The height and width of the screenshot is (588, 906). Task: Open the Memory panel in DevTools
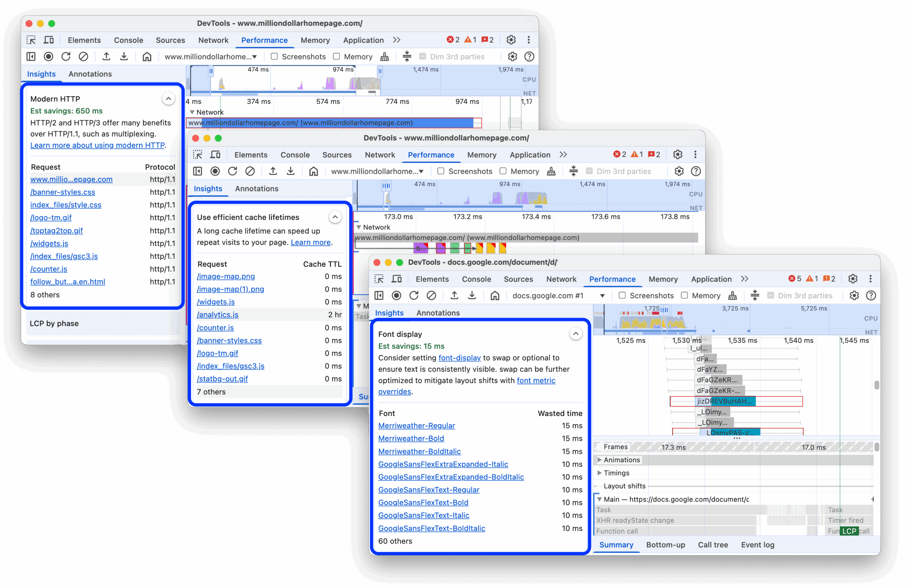(315, 40)
